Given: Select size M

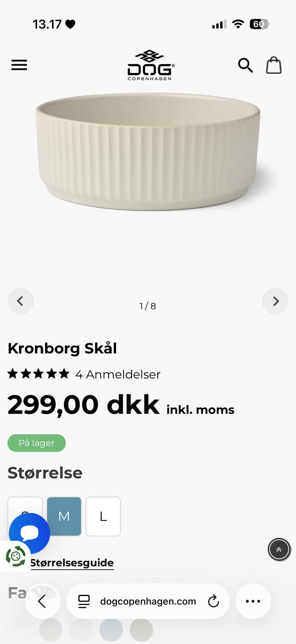Looking at the screenshot, I should pos(64,516).
